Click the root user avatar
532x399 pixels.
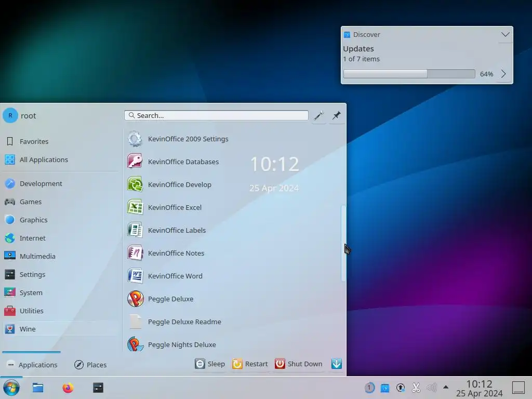click(10, 116)
